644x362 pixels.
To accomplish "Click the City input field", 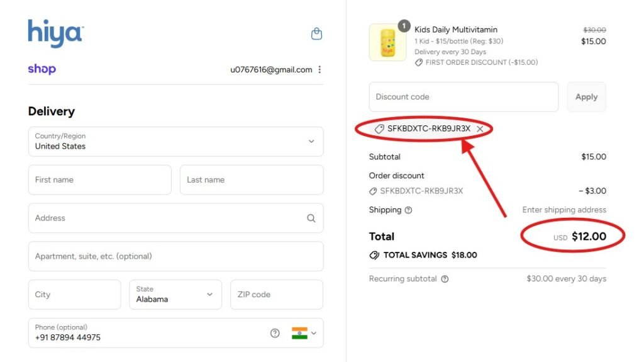I will click(75, 295).
